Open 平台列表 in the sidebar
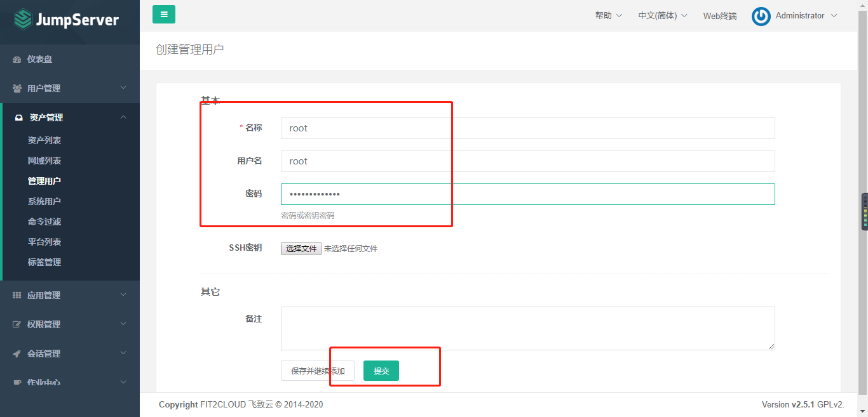The image size is (868, 417). click(x=44, y=242)
